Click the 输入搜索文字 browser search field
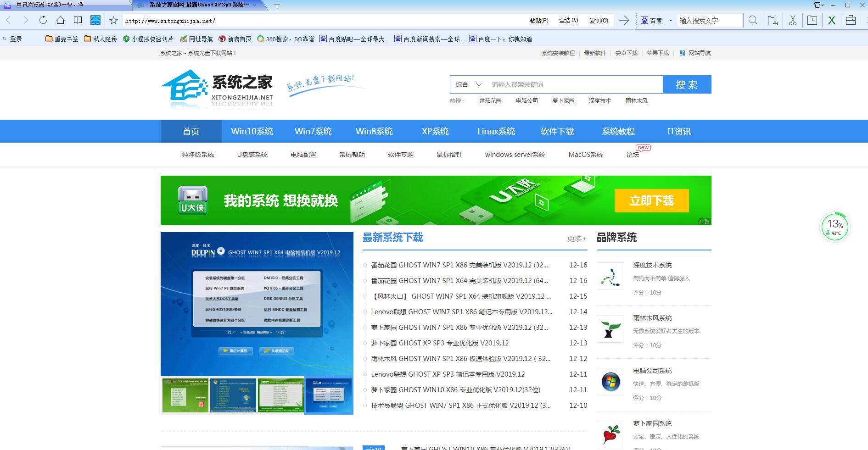Viewport: 868px width, 450px height. pyautogui.click(x=710, y=21)
